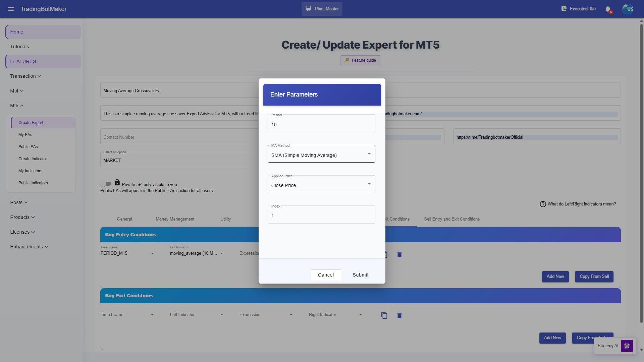Copy the Buy Exit condition row
This screenshot has height=362, width=644.
(384, 315)
